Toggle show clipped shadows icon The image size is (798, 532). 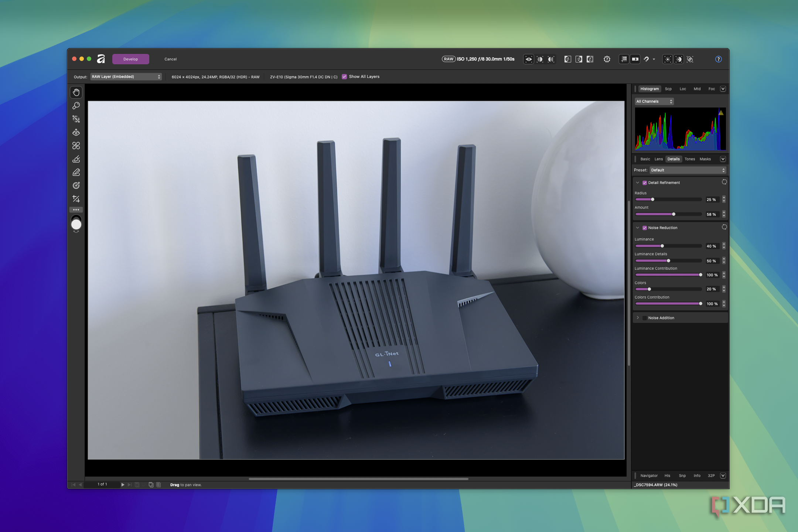(679, 59)
